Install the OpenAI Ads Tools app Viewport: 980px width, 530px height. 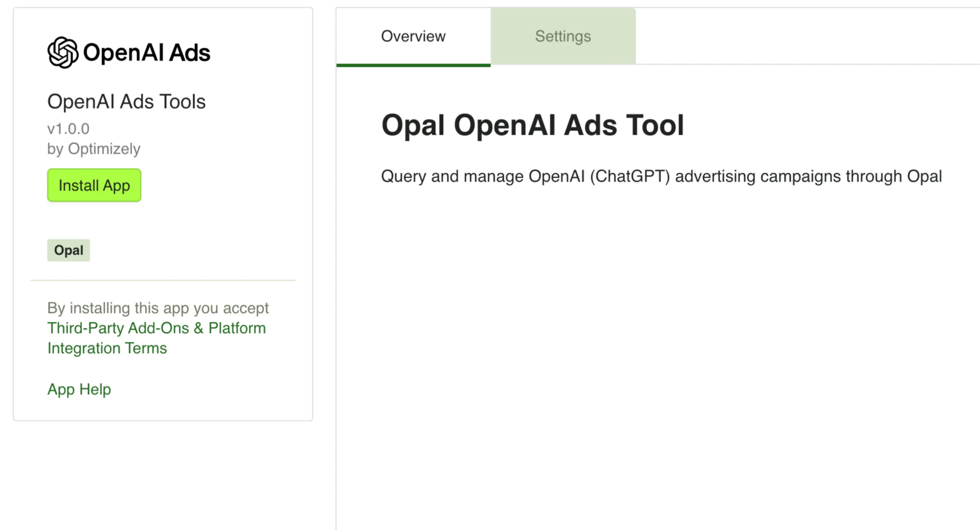tap(94, 185)
